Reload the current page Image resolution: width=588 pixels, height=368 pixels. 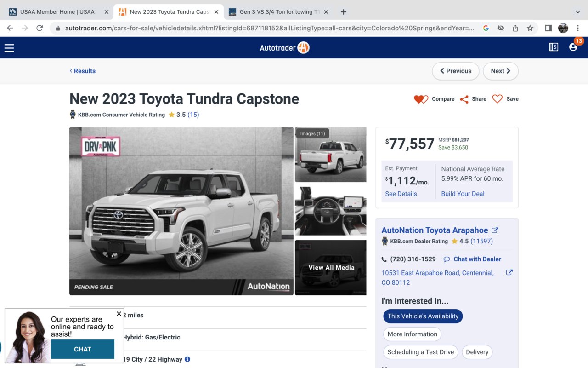pyautogui.click(x=40, y=28)
